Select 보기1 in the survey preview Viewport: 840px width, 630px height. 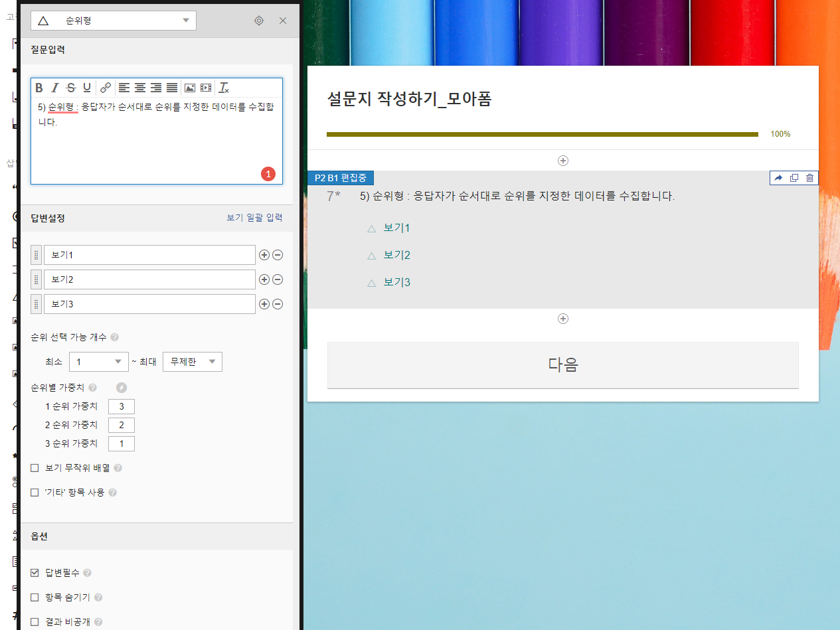[397, 228]
